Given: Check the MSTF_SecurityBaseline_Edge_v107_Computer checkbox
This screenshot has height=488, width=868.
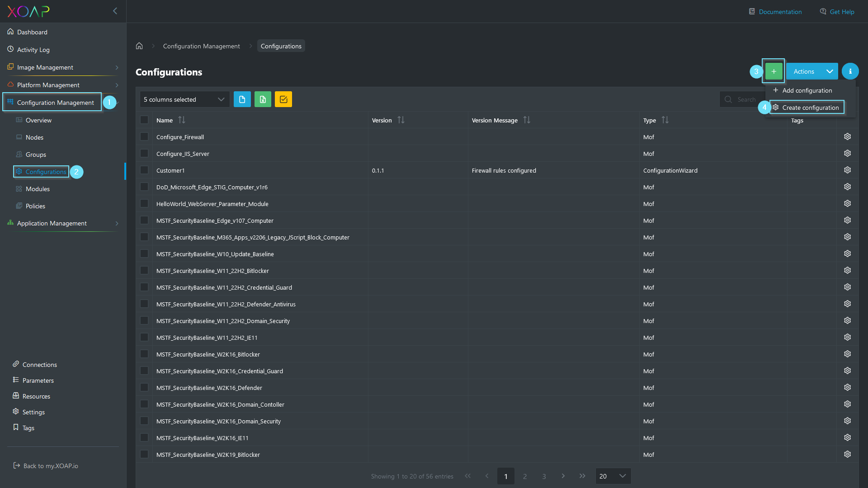Looking at the screenshot, I should [144, 220].
